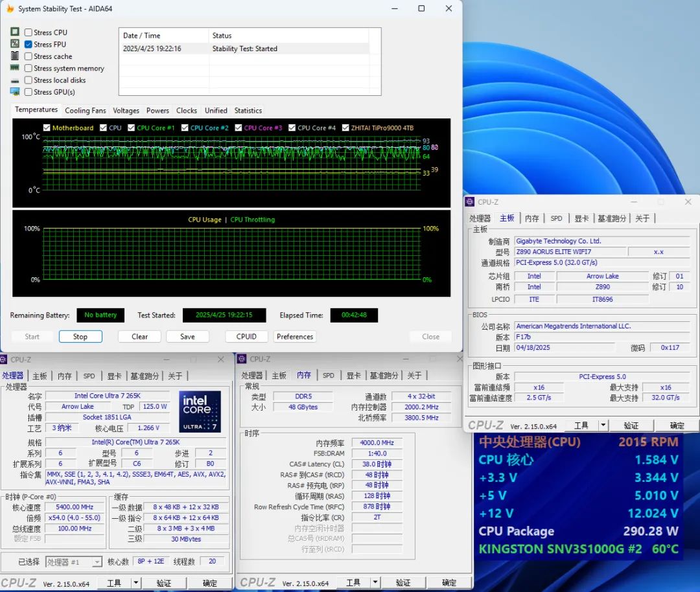700x592 pixels.
Task: Click the Stress GPU monitor icon
Action: coord(15,91)
